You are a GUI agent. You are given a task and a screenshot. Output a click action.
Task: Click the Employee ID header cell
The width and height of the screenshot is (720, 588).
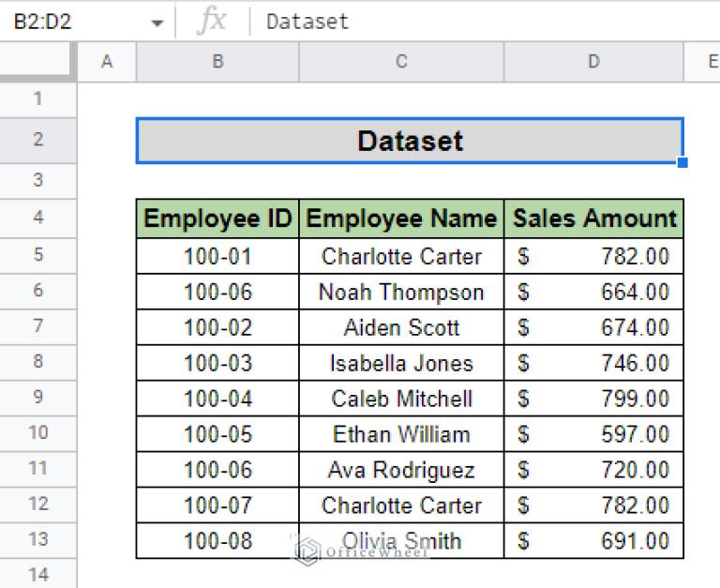tap(217, 219)
